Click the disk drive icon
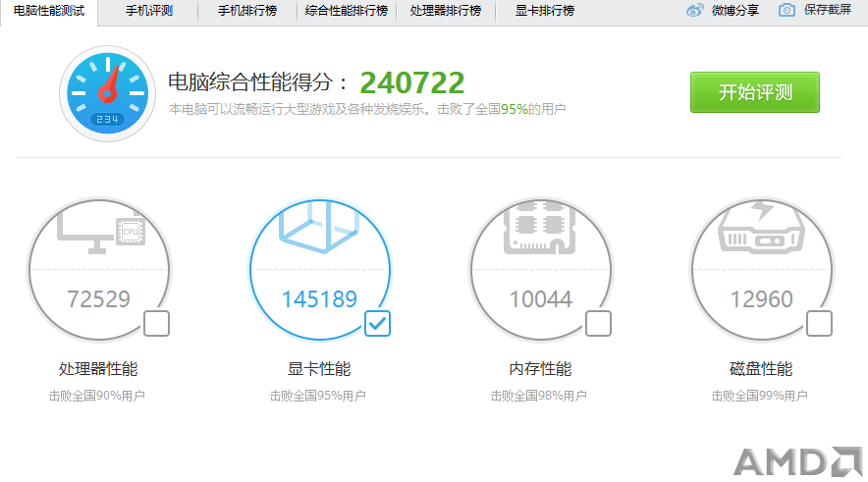Screen dimensions: 868x482 (761, 228)
